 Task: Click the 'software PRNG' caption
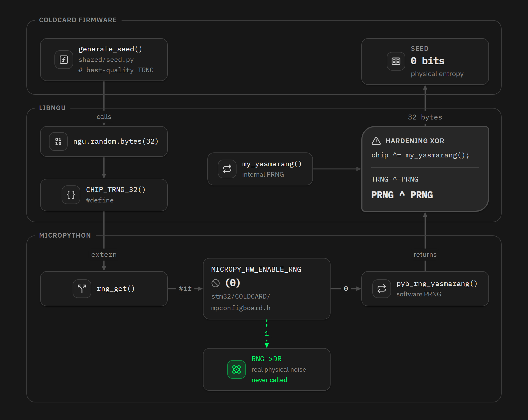419,294
